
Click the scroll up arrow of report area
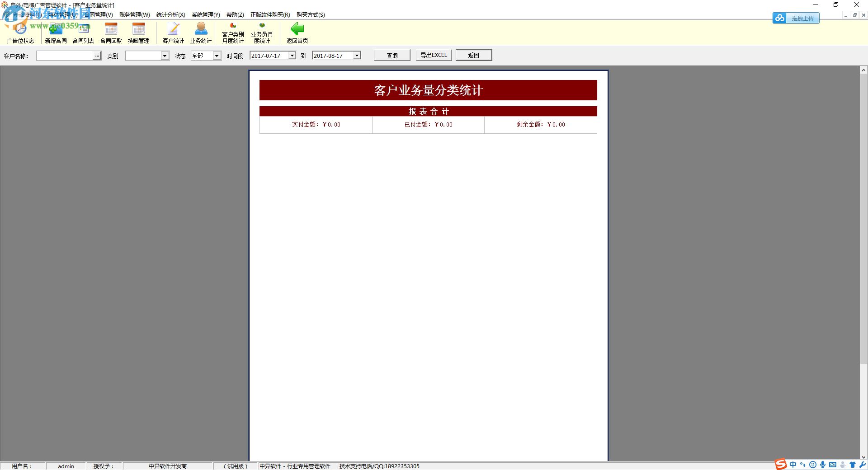click(863, 70)
